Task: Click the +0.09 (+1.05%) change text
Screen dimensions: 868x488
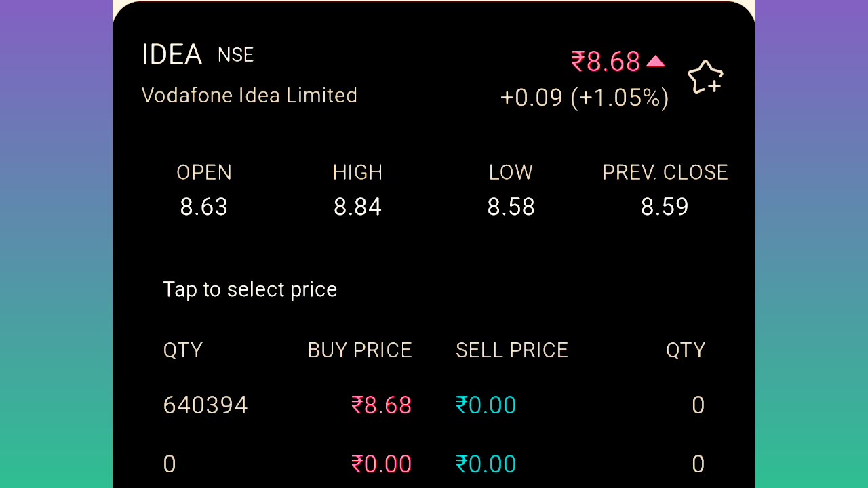Action: 584,98
